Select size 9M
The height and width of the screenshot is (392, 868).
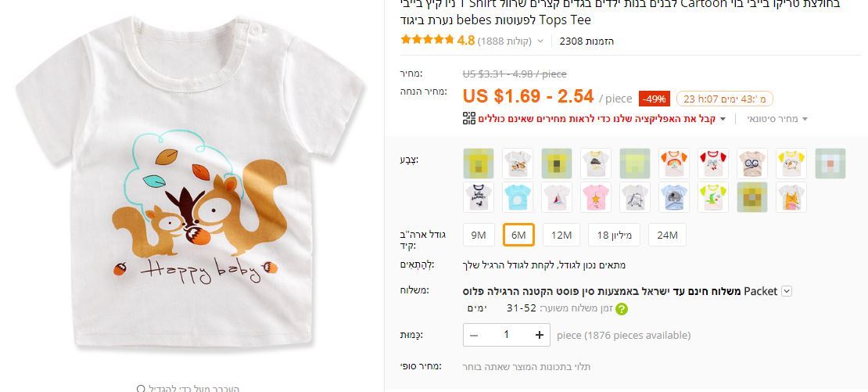tap(479, 235)
